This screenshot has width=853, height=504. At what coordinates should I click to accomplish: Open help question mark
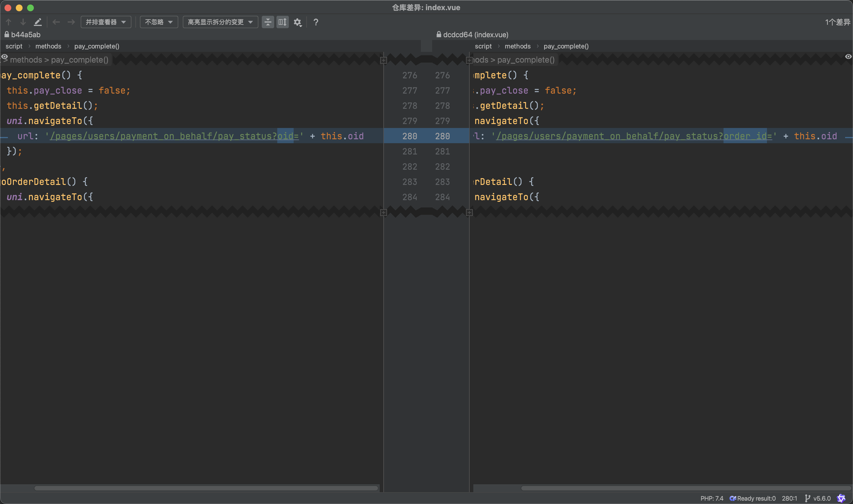(x=316, y=22)
